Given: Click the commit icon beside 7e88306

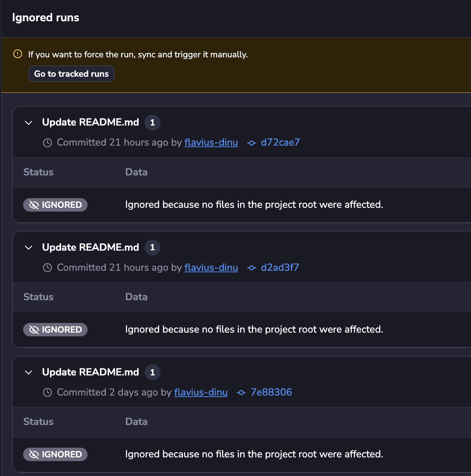Looking at the screenshot, I should [x=241, y=393].
